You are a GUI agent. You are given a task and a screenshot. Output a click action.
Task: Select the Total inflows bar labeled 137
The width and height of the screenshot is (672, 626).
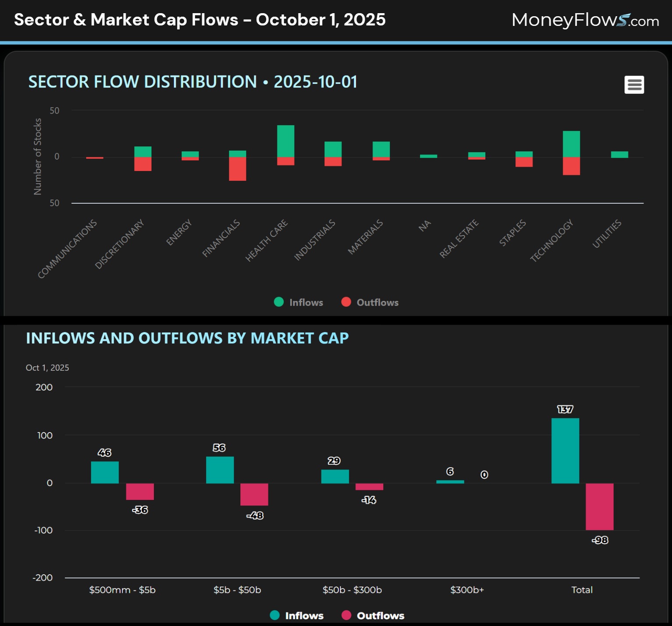[x=565, y=451]
